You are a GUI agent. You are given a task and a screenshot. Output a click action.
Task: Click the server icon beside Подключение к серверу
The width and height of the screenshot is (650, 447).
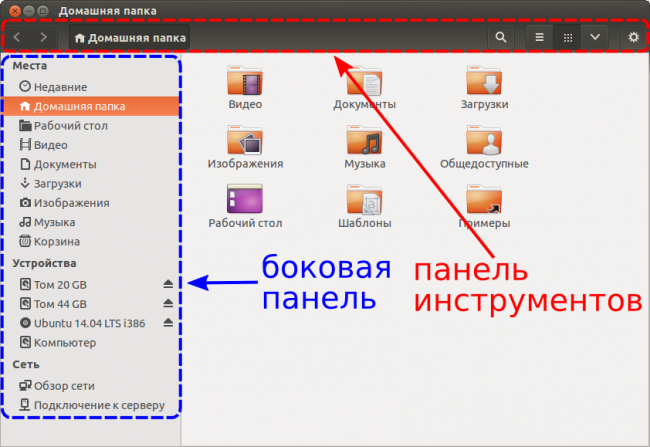pos(25,404)
